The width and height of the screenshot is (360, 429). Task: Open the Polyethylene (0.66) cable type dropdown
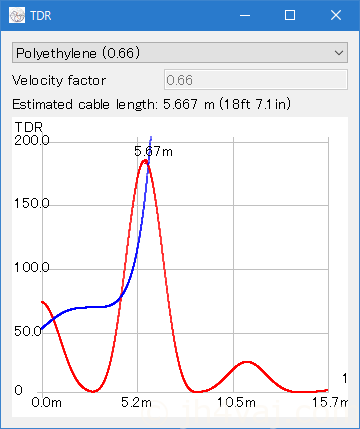(180, 53)
